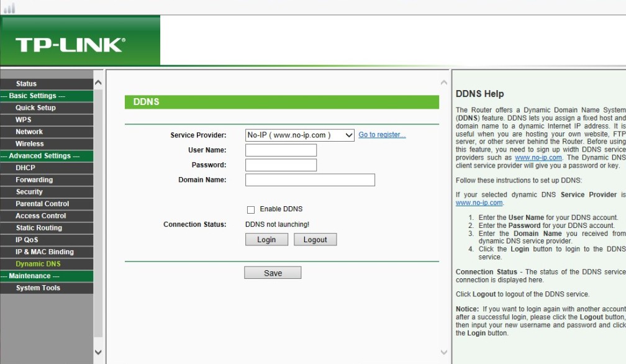Click the Login button
Image resolution: width=626 pixels, height=364 pixels.
266,240
